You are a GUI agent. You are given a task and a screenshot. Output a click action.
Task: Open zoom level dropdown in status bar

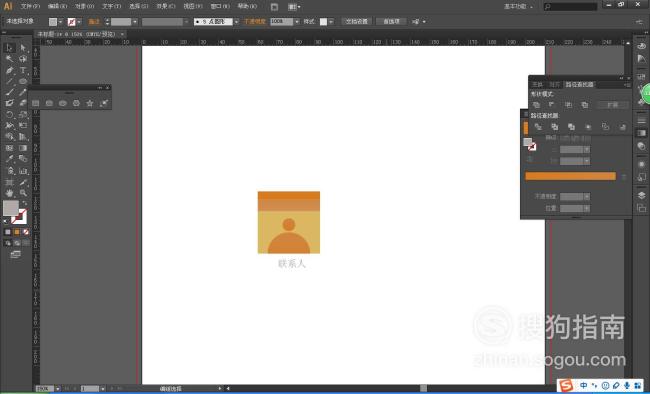58,389
